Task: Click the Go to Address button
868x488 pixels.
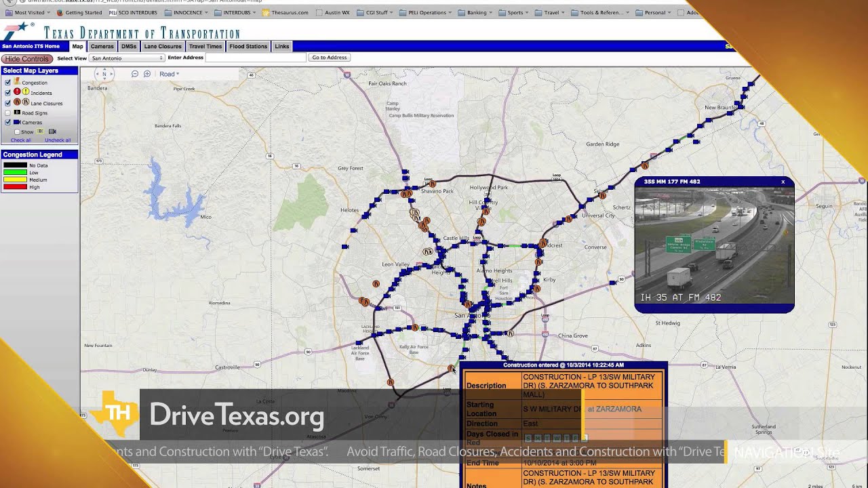Action: click(x=329, y=58)
